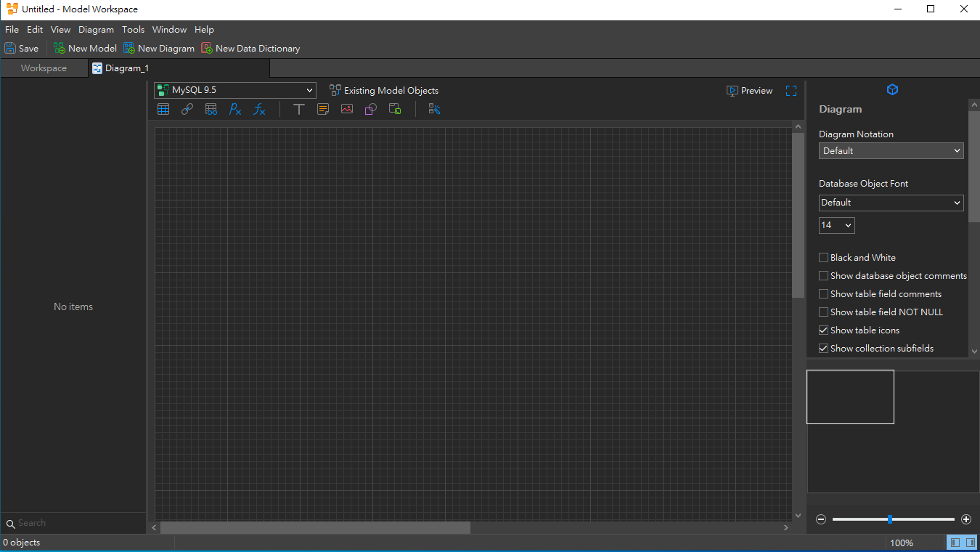This screenshot has width=980, height=552.
Task: Click the zoom slider handle
Action: 890,519
